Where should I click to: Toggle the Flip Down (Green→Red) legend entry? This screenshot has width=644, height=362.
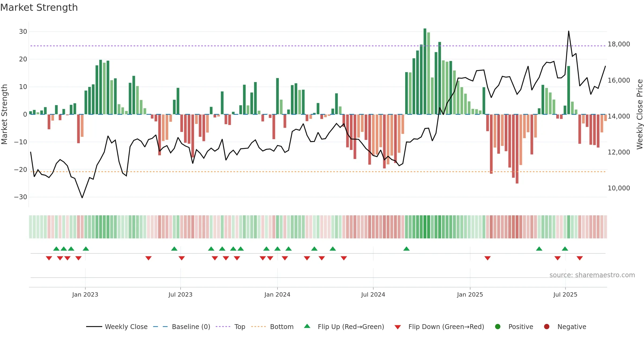tap(439, 327)
